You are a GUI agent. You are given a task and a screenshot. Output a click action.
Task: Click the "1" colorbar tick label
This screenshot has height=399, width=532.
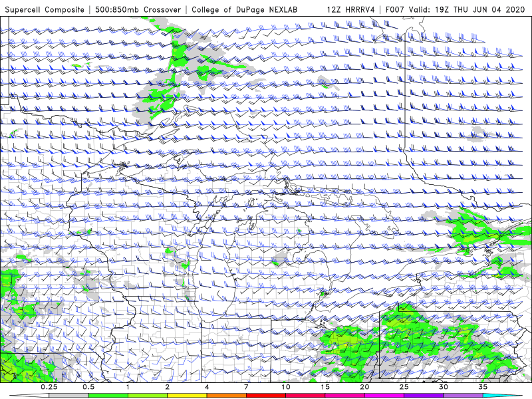tap(128, 387)
